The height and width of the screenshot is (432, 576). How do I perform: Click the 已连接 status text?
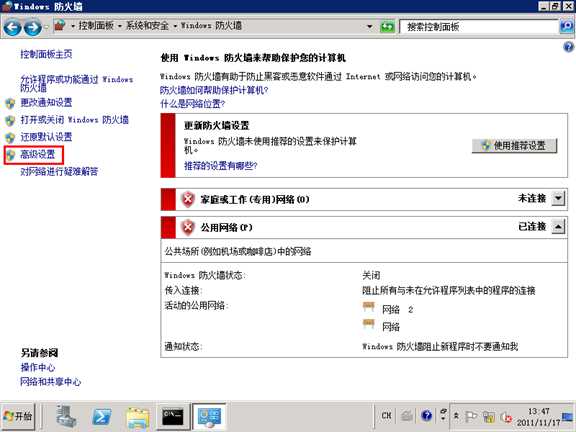(532, 226)
